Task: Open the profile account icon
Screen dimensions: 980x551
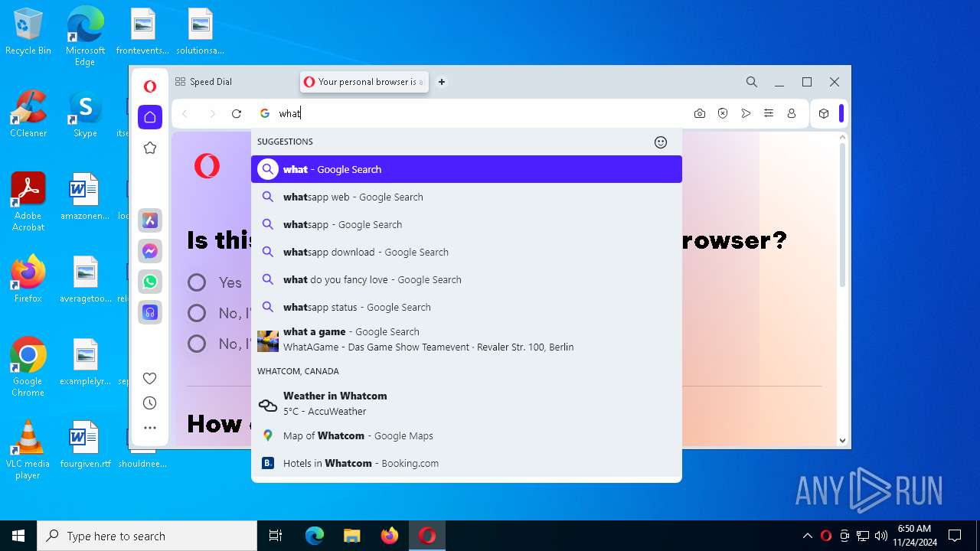Action: [792, 113]
